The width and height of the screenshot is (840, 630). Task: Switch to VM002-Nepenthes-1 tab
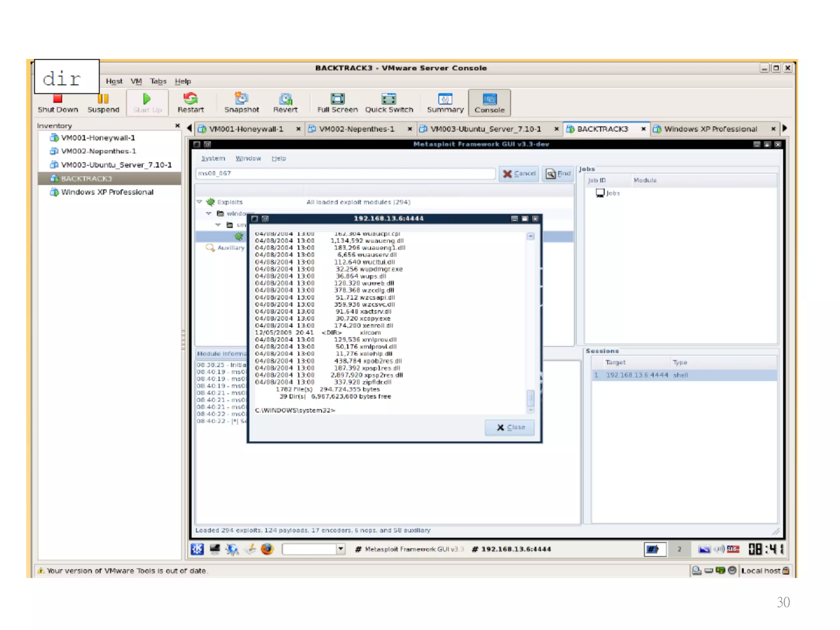[x=356, y=129]
